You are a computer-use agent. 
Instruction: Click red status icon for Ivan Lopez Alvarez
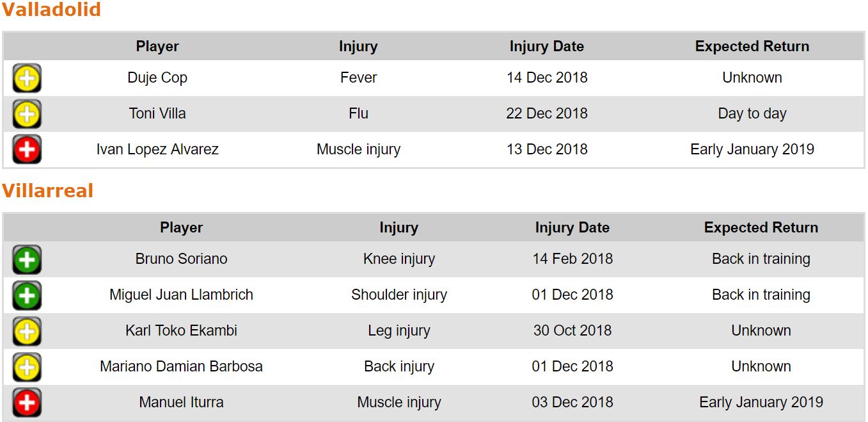pos(27,150)
